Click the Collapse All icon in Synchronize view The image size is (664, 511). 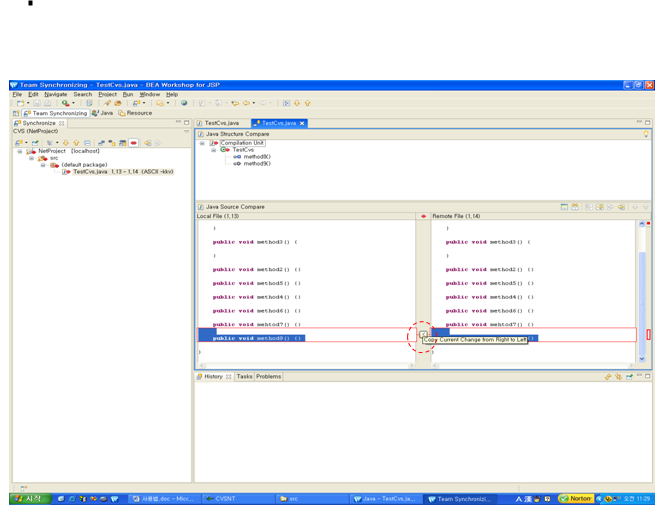pos(87,143)
